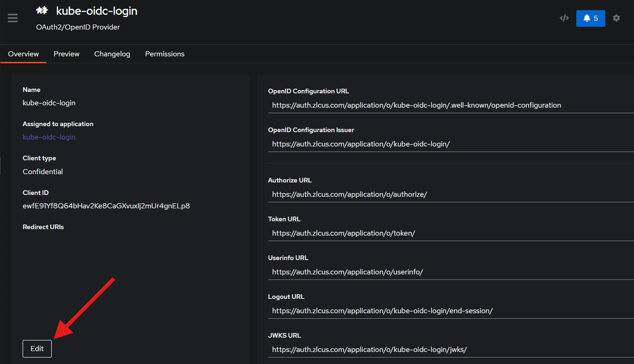Switch to the Overview tab
The height and width of the screenshot is (364, 634).
[23, 54]
